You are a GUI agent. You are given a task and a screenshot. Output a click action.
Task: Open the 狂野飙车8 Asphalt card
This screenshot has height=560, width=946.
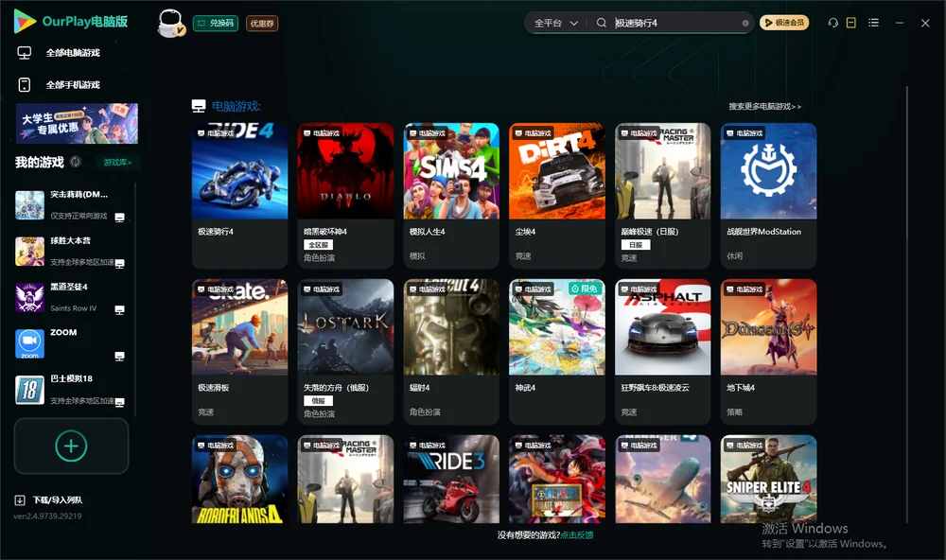point(663,352)
